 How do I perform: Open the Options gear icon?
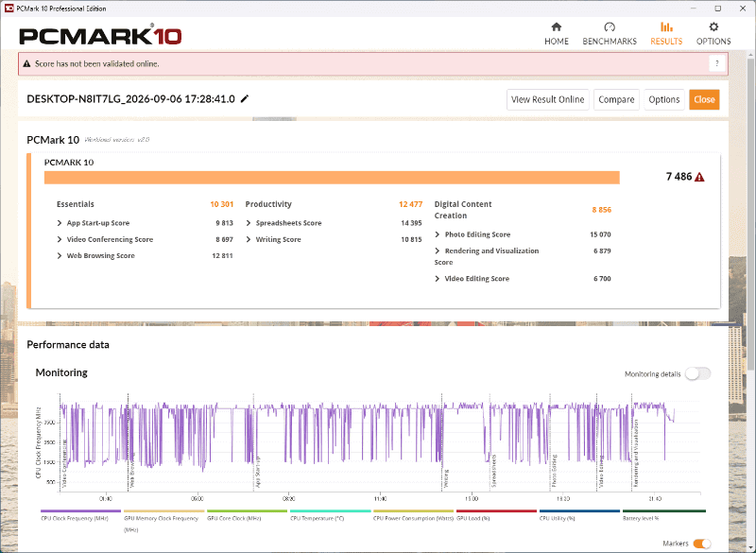713,27
